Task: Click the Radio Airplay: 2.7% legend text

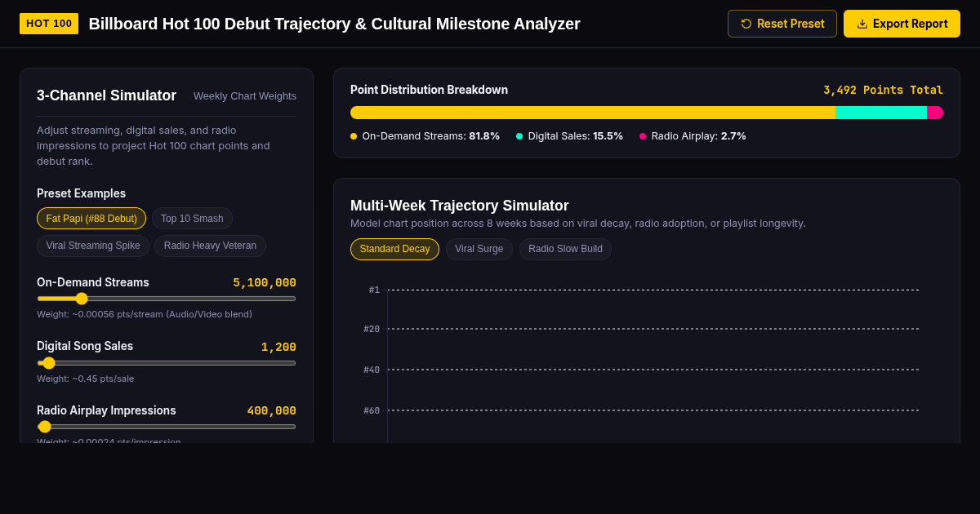Action: click(x=699, y=136)
